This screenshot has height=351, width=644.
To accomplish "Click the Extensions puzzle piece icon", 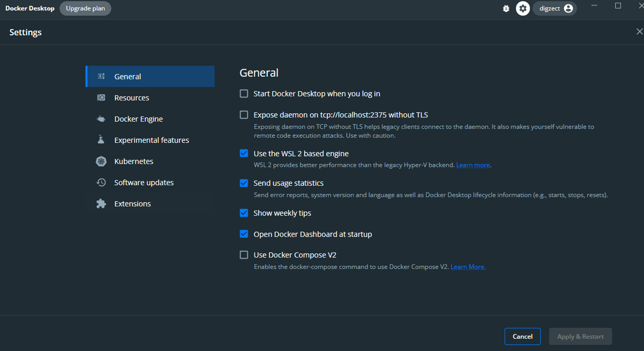I will tap(101, 204).
